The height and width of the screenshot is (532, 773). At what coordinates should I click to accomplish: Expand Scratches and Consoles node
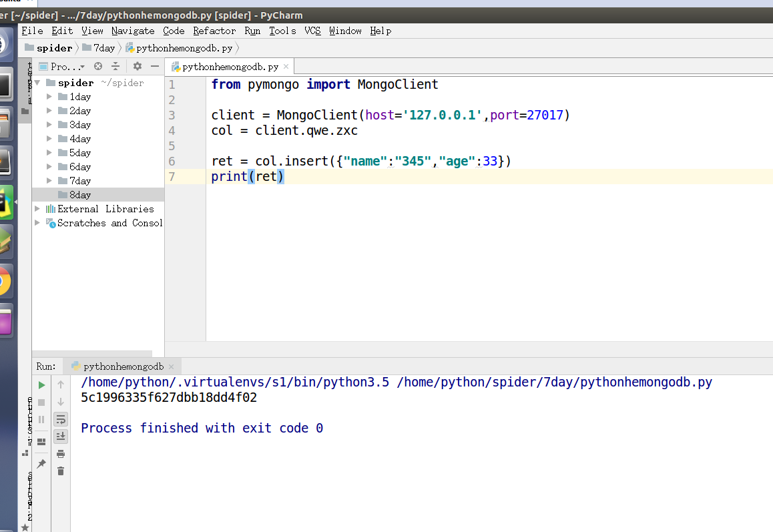pos(37,223)
